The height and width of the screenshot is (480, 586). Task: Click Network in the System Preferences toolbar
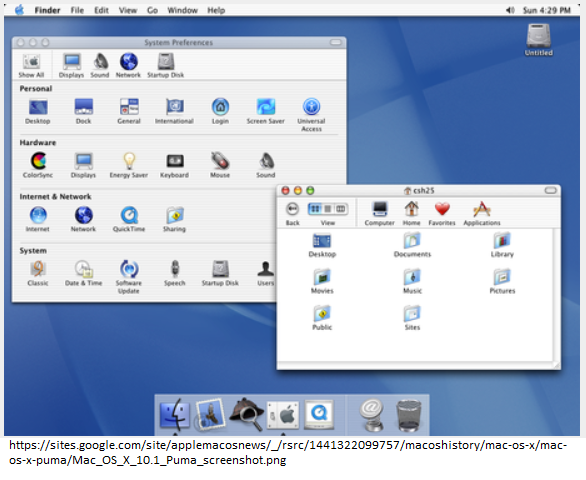128,66
